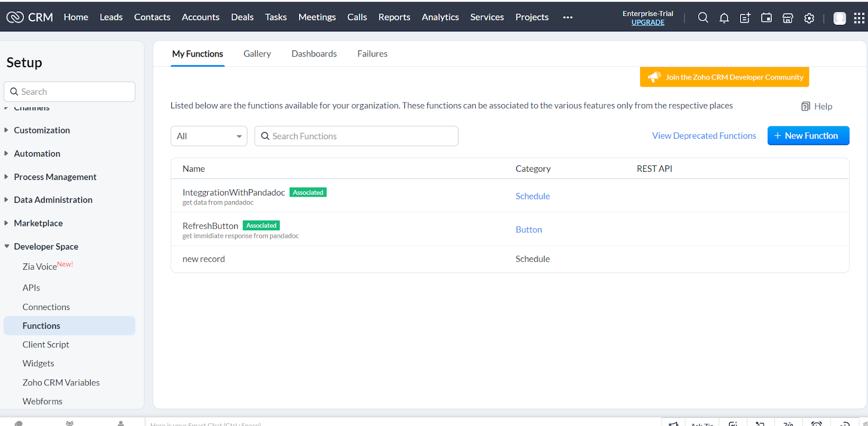Screen dimensions: 868x426
Task: Open View Deprecated Functions link
Action: (x=704, y=135)
